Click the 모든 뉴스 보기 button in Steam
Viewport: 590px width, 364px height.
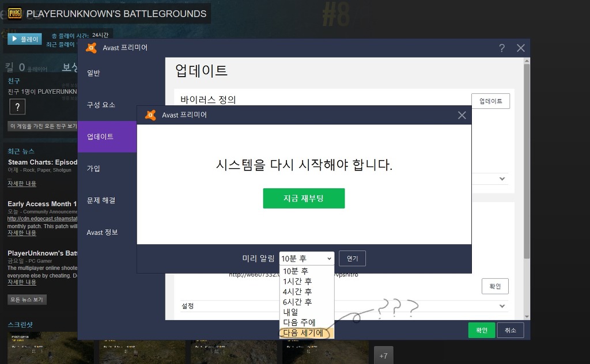pyautogui.click(x=27, y=299)
